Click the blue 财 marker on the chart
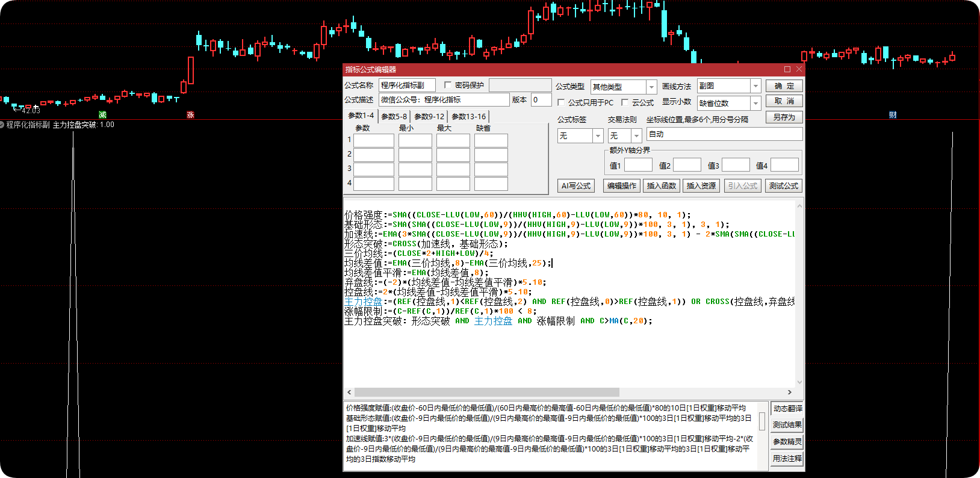Image resolution: width=980 pixels, height=478 pixels. point(893,114)
